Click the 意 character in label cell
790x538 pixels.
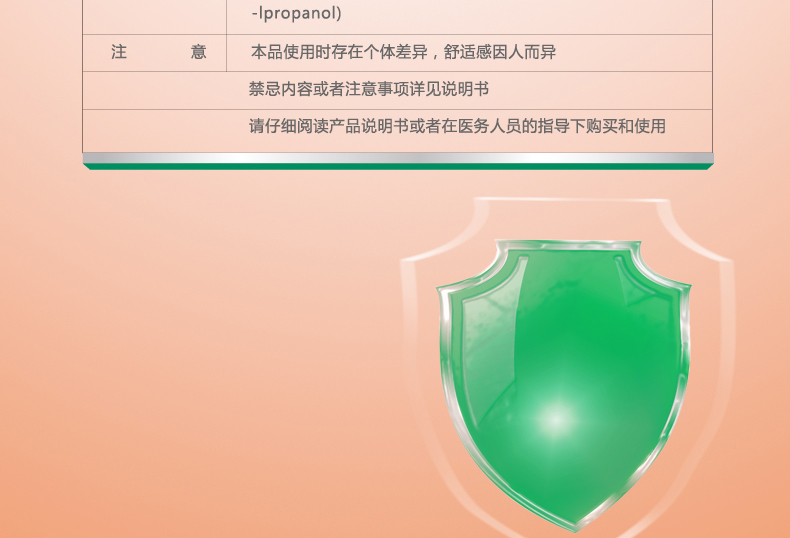[x=199, y=52]
